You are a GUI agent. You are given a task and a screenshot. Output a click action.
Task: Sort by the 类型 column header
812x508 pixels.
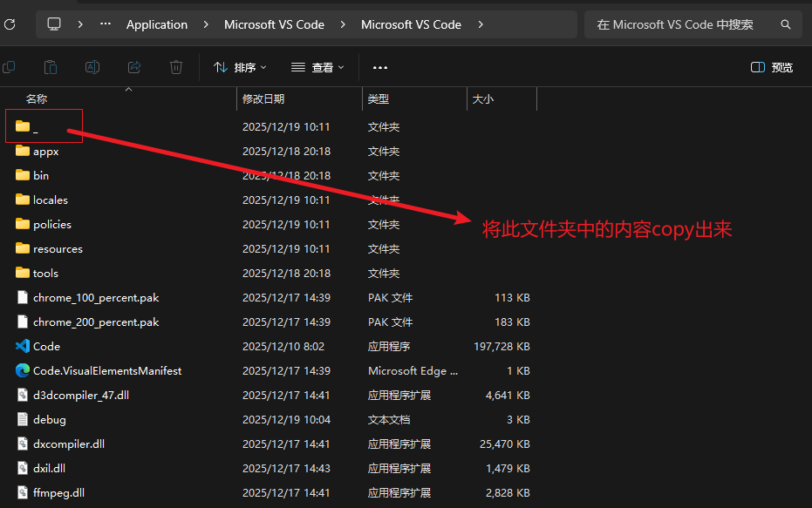click(378, 98)
